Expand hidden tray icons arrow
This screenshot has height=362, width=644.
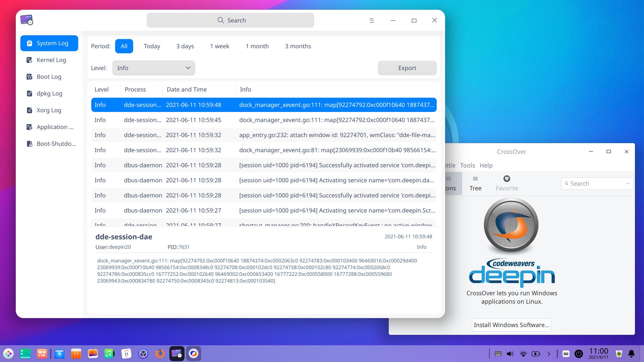tap(549, 354)
